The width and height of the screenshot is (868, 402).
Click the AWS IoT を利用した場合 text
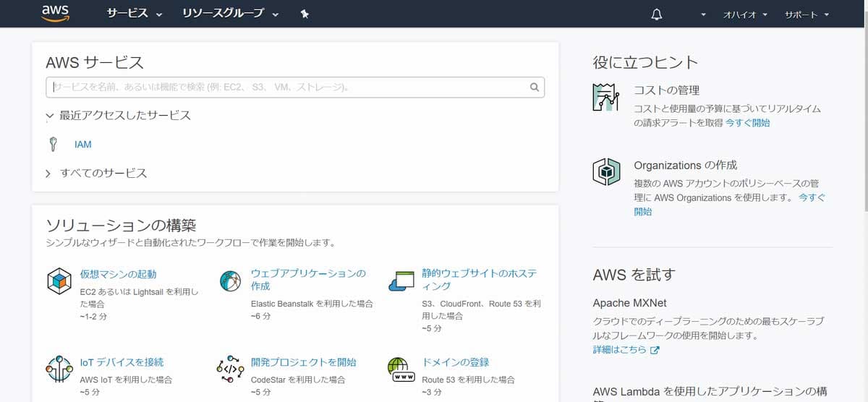tap(126, 380)
